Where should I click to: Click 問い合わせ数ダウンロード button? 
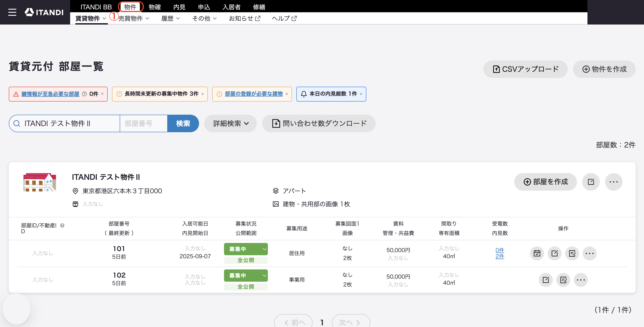pyautogui.click(x=319, y=123)
